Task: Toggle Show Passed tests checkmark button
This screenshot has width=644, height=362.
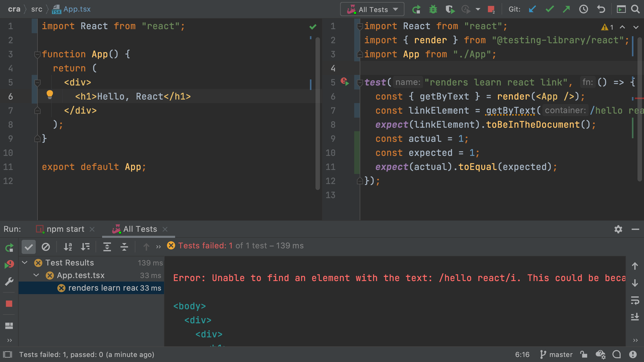Action: [x=29, y=247]
